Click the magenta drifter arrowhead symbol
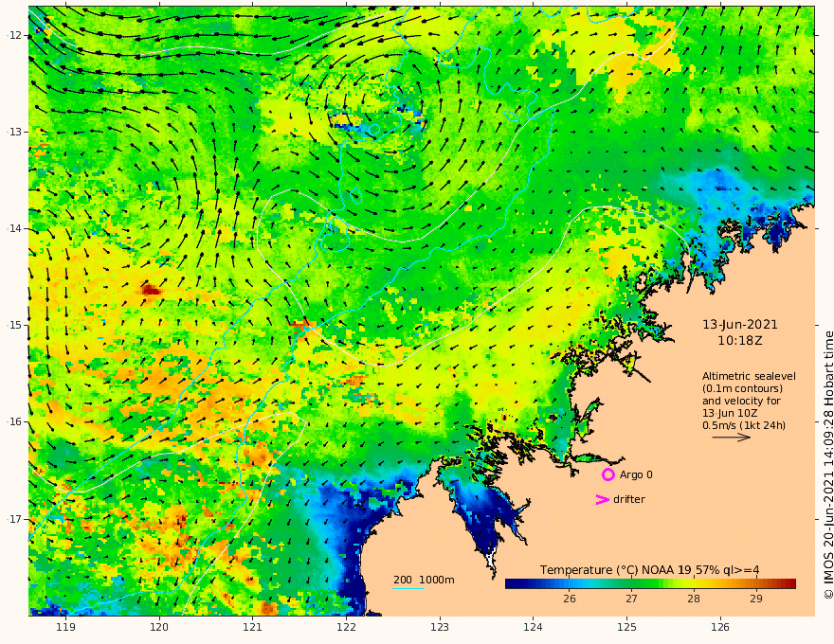This screenshot has width=834, height=644. point(602,499)
